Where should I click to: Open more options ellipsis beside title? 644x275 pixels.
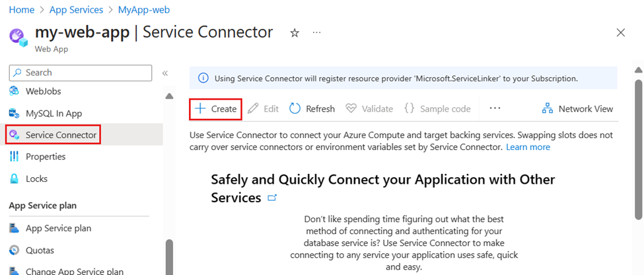(317, 32)
